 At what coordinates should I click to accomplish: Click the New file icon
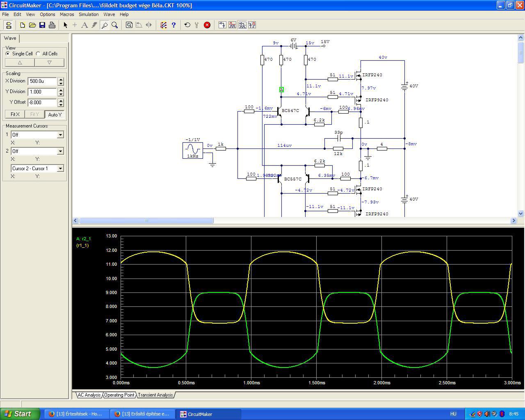point(23,25)
